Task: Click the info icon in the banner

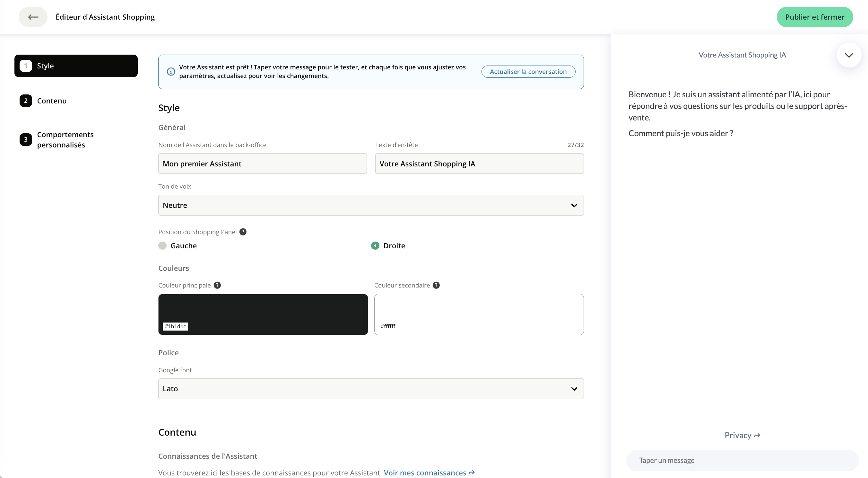Action: pos(171,71)
